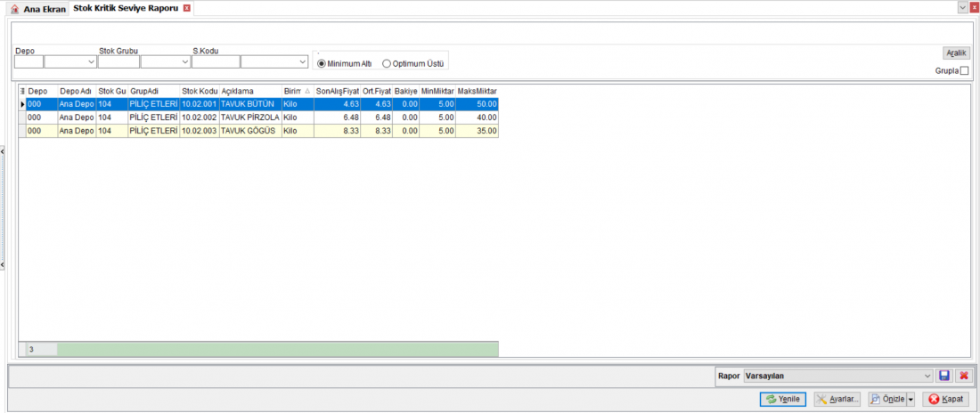
Task: Open the Ayarlar button
Action: (x=837, y=400)
